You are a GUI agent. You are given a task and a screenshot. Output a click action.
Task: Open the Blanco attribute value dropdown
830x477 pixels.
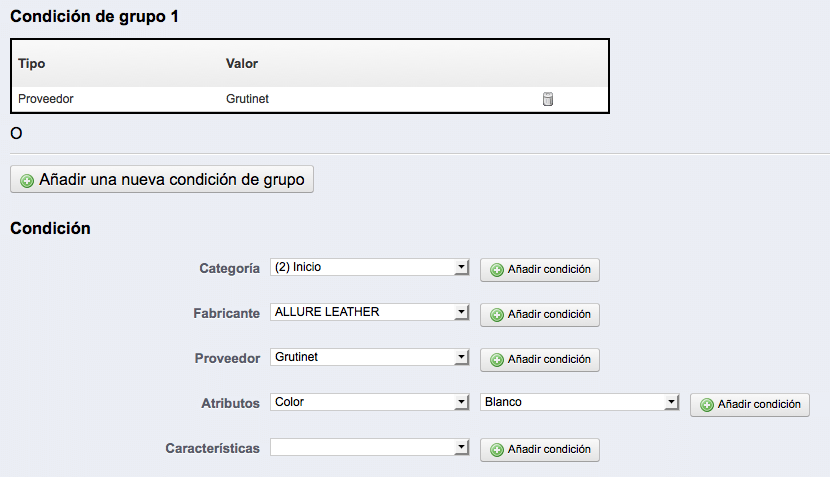click(x=580, y=402)
